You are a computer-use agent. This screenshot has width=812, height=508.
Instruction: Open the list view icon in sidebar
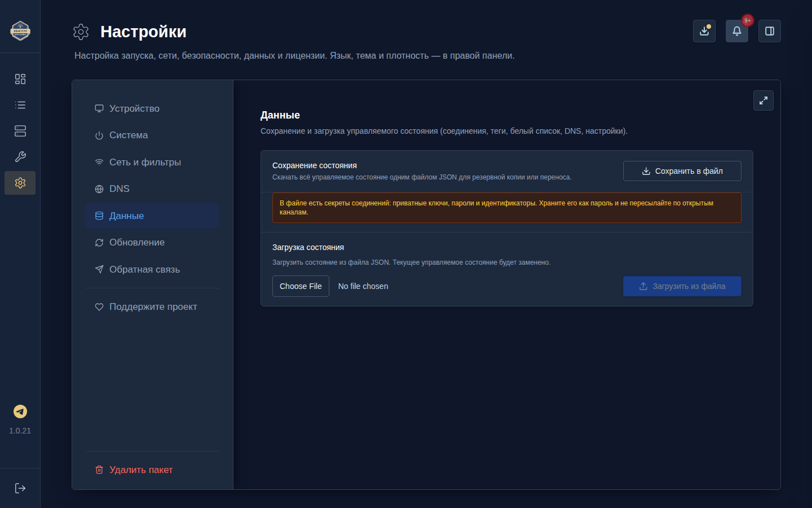pyautogui.click(x=20, y=105)
